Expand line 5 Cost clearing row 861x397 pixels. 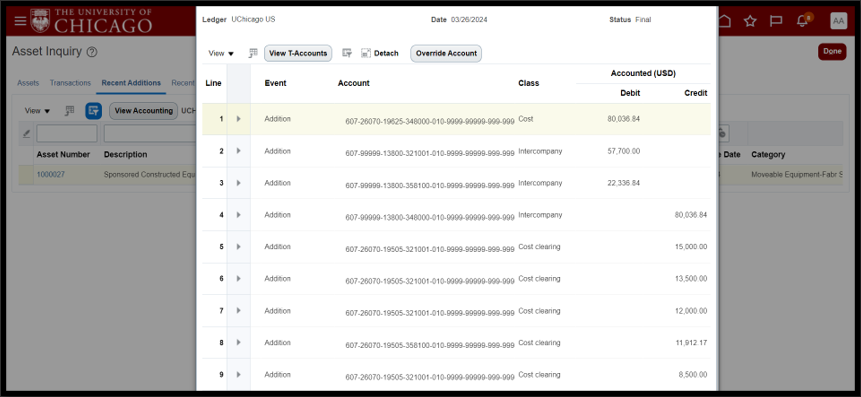pyautogui.click(x=238, y=247)
